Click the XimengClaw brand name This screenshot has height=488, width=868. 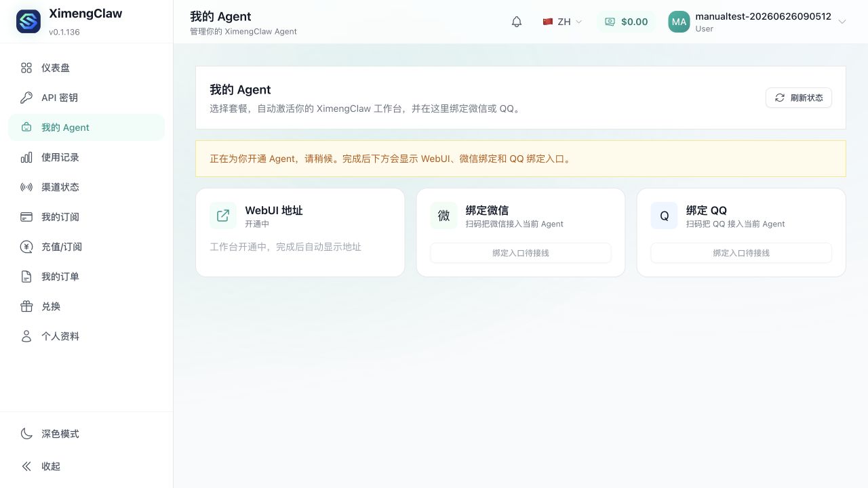(85, 14)
